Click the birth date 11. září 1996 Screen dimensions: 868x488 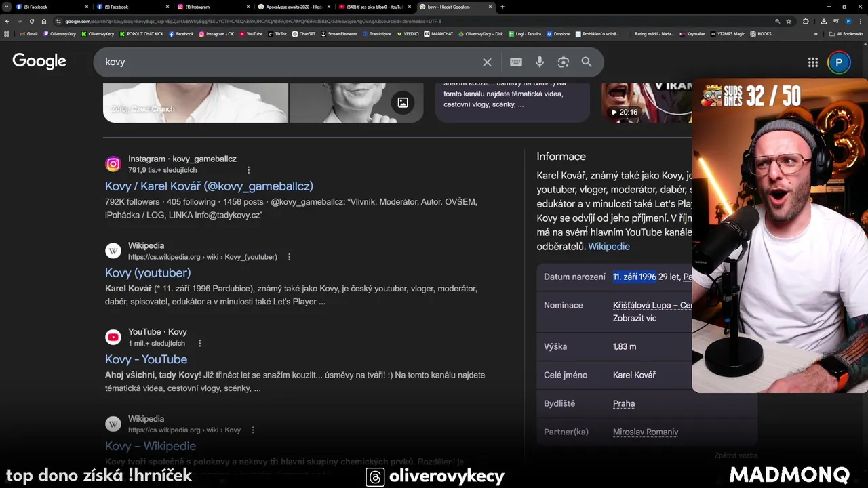(x=635, y=277)
